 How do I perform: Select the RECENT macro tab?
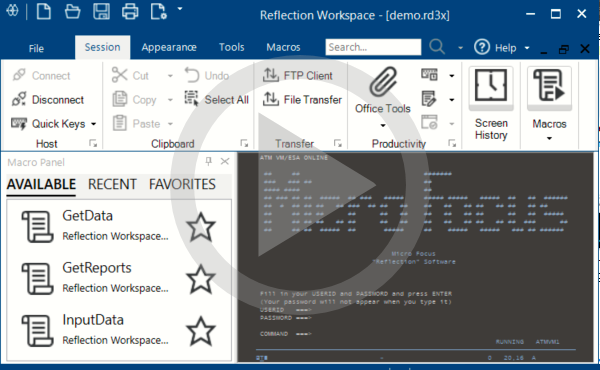click(112, 184)
